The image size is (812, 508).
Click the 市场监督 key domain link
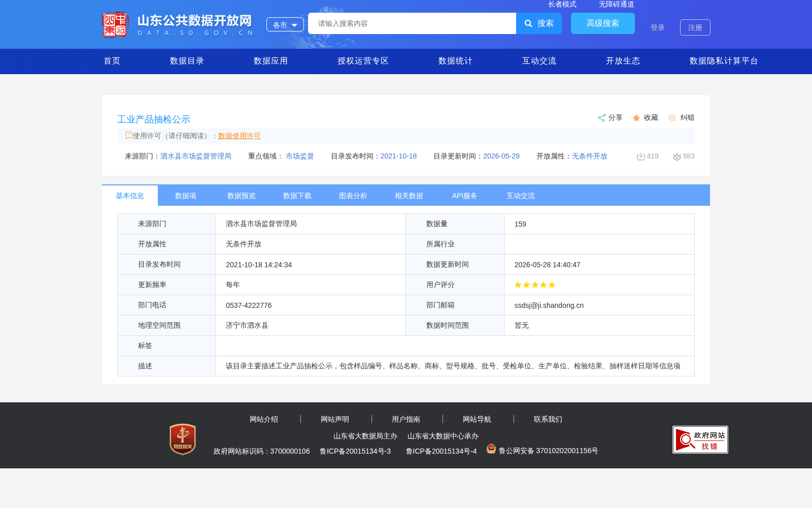point(300,156)
